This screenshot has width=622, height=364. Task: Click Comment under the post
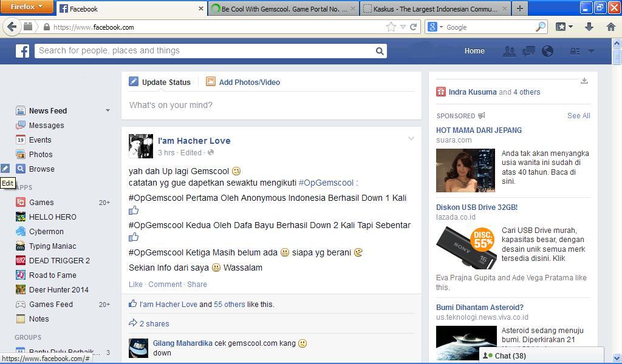(165, 285)
